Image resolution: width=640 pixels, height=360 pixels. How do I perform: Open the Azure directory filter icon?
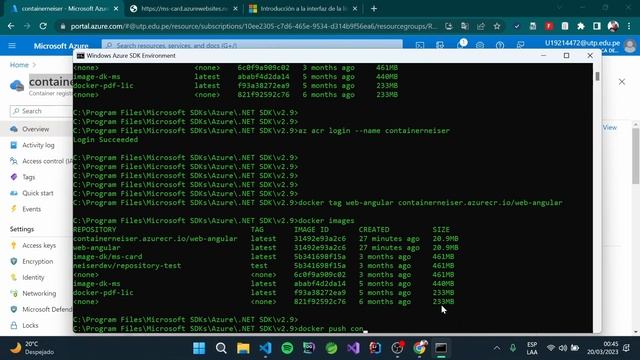(440, 45)
